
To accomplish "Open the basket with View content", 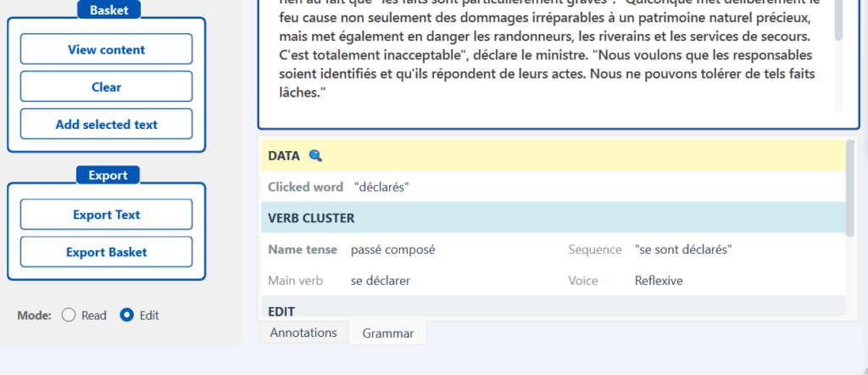I will click(106, 49).
